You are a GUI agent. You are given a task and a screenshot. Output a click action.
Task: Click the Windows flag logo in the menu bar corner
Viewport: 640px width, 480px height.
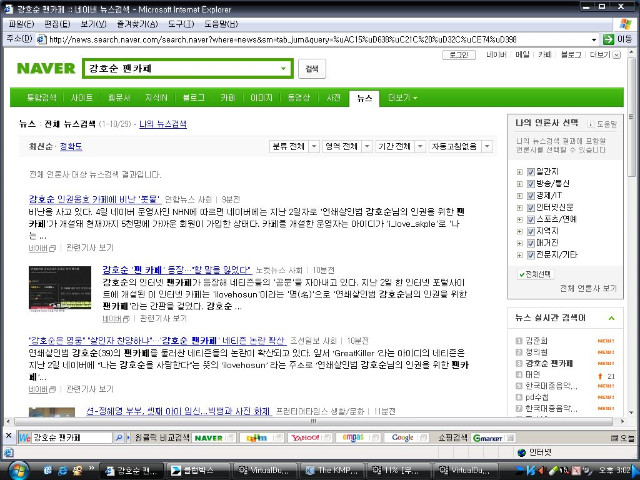point(625,24)
